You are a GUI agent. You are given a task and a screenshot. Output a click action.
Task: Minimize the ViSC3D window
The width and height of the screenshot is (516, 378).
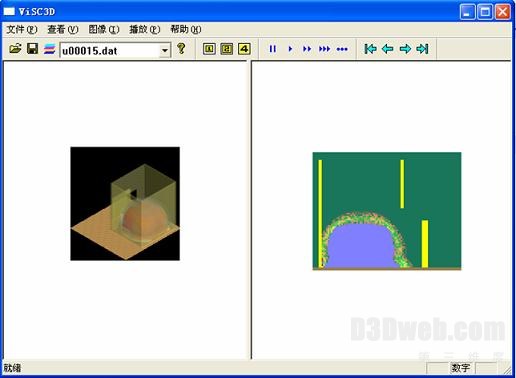click(x=467, y=12)
